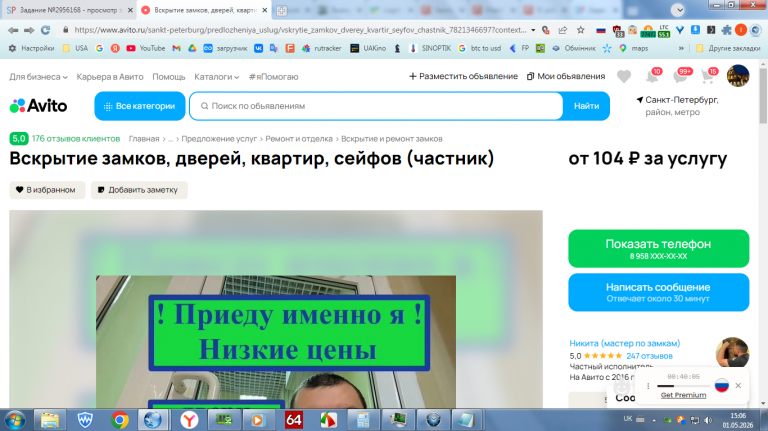This screenshot has height=431, width=768.
Task: Open the SINOPTIK bookmark
Action: click(430, 48)
